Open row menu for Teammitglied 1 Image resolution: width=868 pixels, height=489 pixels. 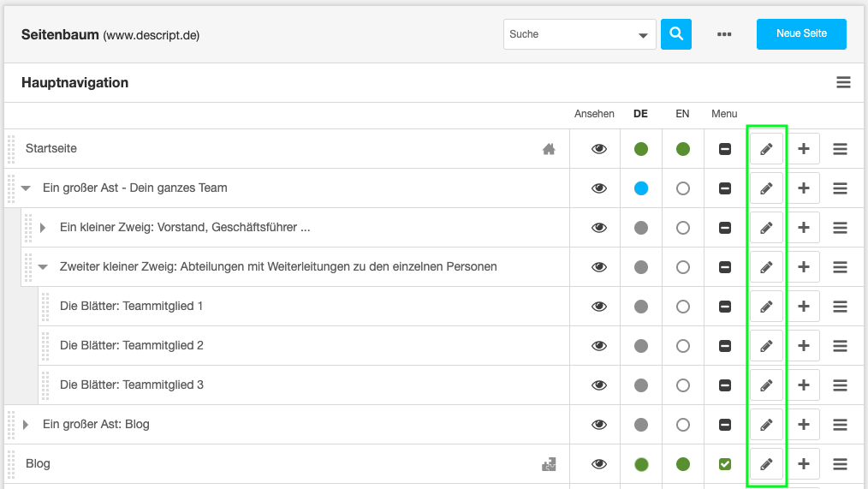(x=840, y=307)
